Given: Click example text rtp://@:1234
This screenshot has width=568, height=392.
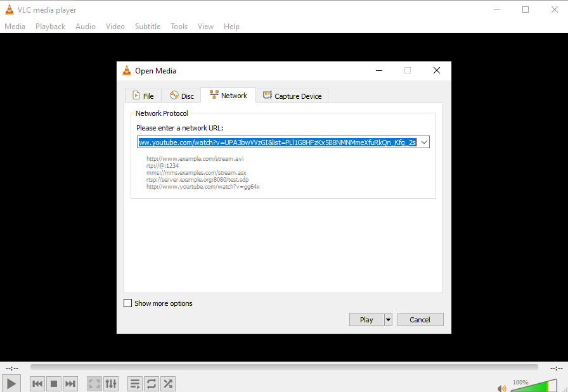Looking at the screenshot, I should (162, 165).
